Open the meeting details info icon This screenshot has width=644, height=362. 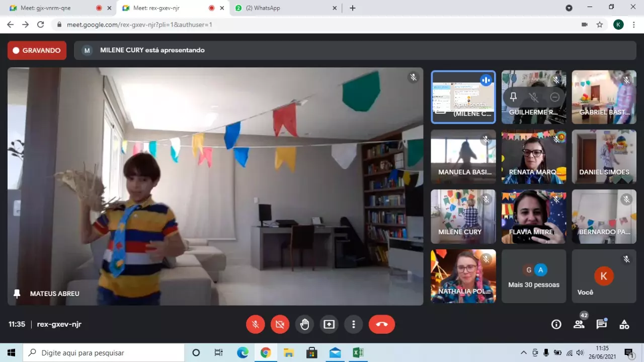tap(556, 324)
